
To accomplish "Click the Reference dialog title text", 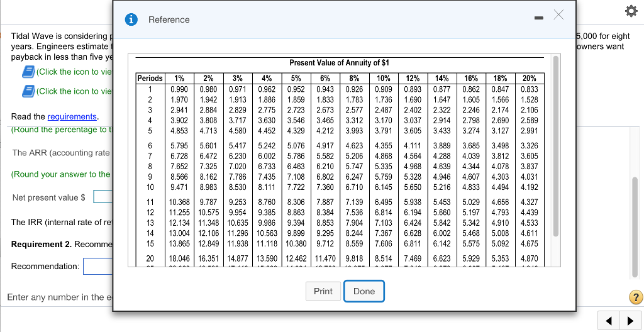I will pyautogui.click(x=169, y=19).
